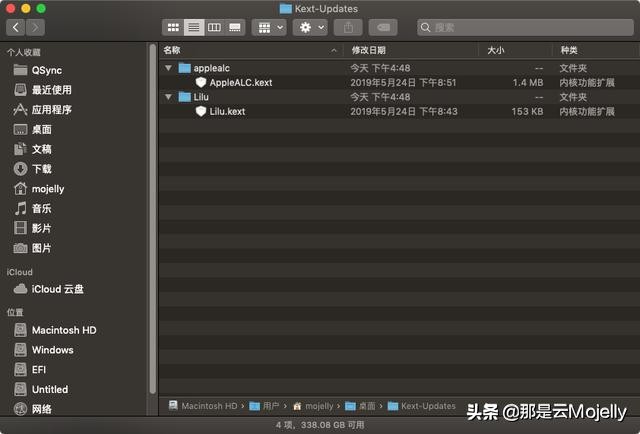
Task: Switch to icon view
Action: (x=173, y=27)
